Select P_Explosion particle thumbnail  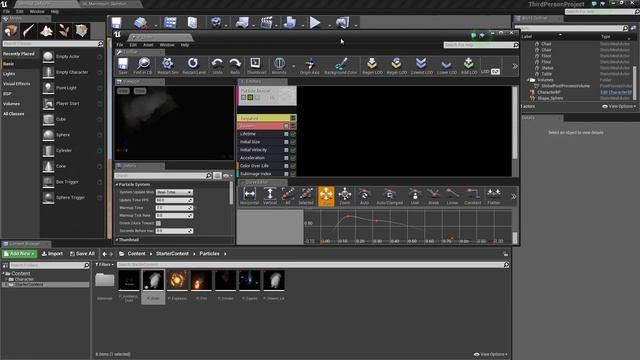tap(177, 280)
